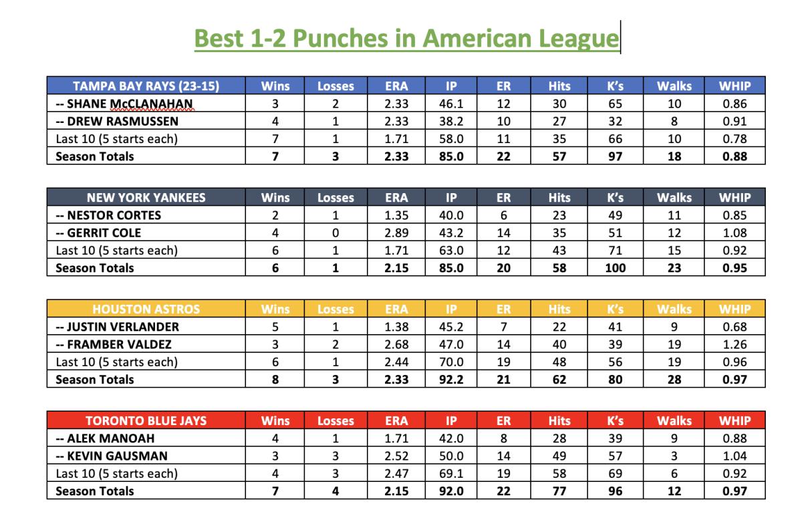Viewport: 802px width, 532px height.
Task: Select the Tampa Bay Rays header cell
Action: (x=146, y=86)
